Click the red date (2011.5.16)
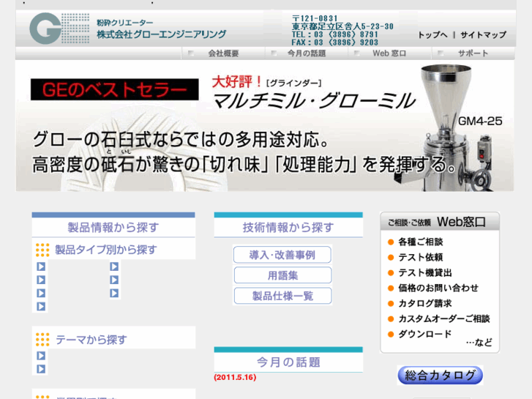 [235, 377]
